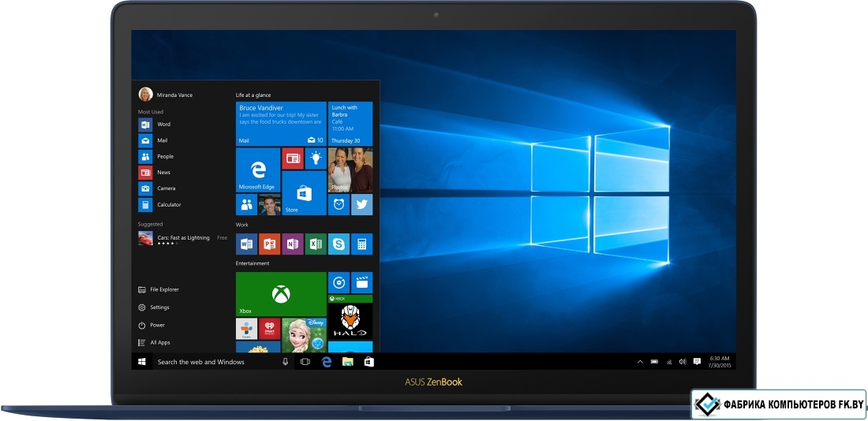Image resolution: width=868 pixels, height=421 pixels.
Task: Open the Movies & TV clapperboard tile
Action: (x=361, y=283)
